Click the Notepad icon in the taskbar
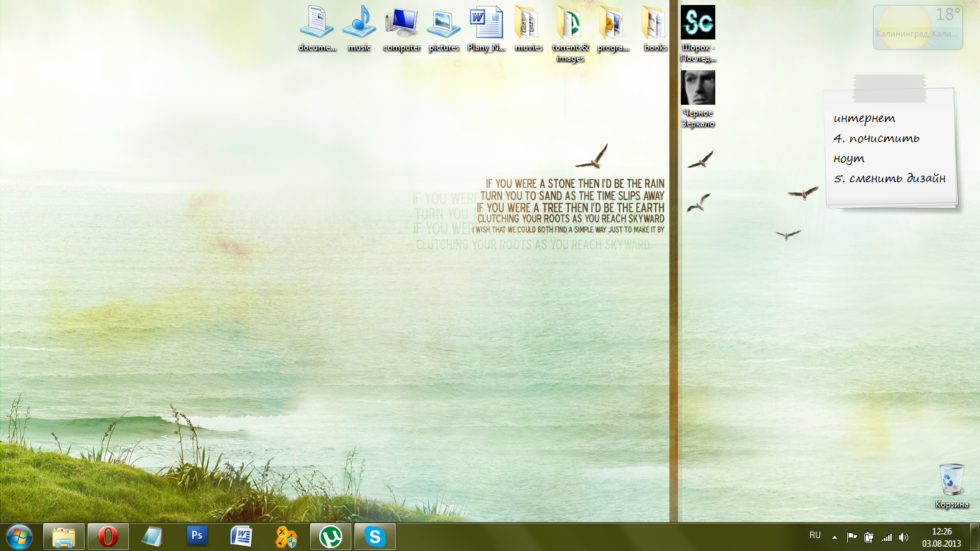The height and width of the screenshot is (551, 980). [152, 537]
